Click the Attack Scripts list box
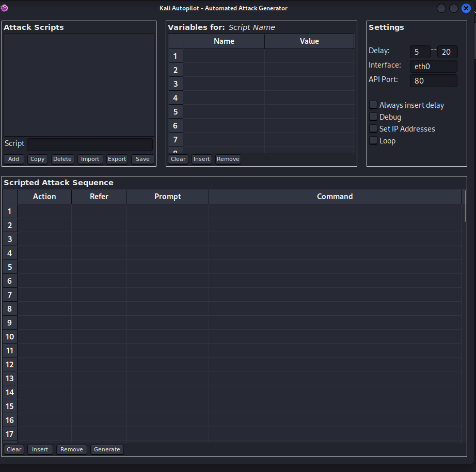Viewport: 476px width, 472px height. pos(79,85)
